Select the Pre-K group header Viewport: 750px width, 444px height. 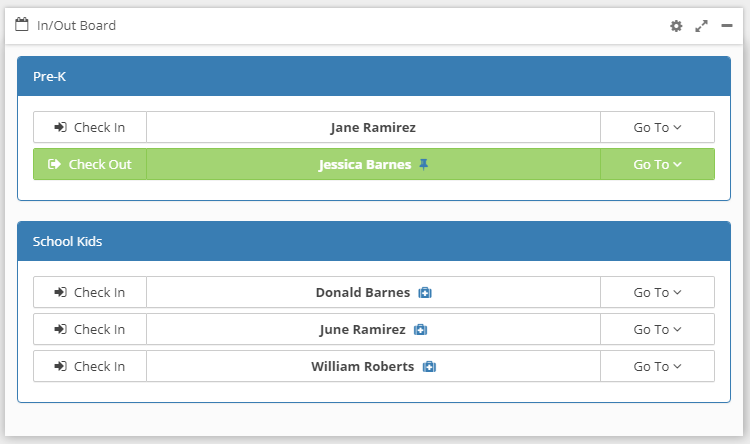374,77
